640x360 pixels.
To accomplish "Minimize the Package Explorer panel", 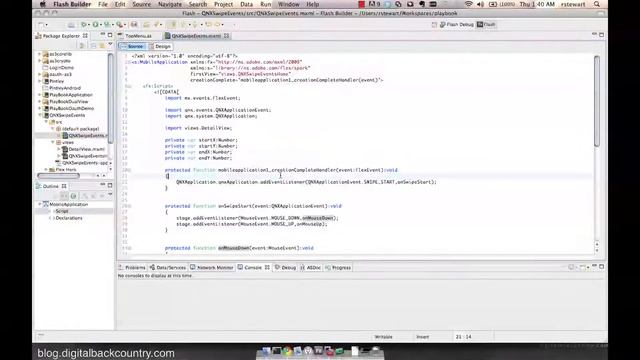I will pos(103,35).
